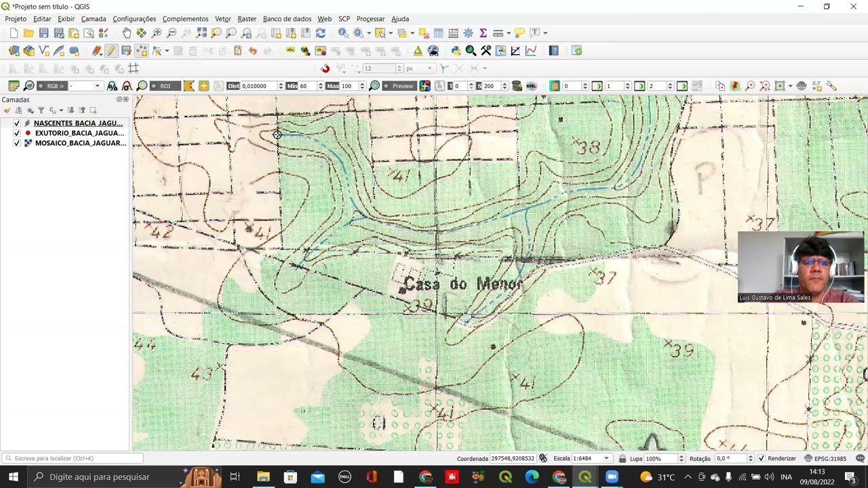This screenshot has height=488, width=868.
Task: Select the Zoom Out magnifier tool
Action: coord(172,33)
